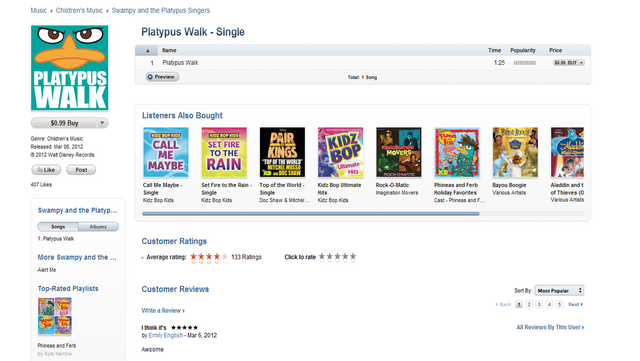This screenshot has width=640, height=361.
Task: Open Phineas and Ferb Holiday Favorites cover
Action: tap(457, 152)
